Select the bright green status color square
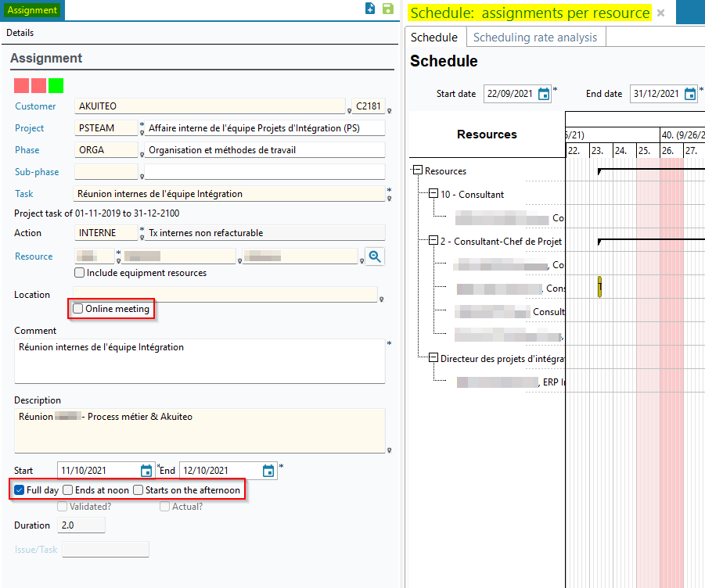Screen dimensions: 705x588 (x=56, y=86)
